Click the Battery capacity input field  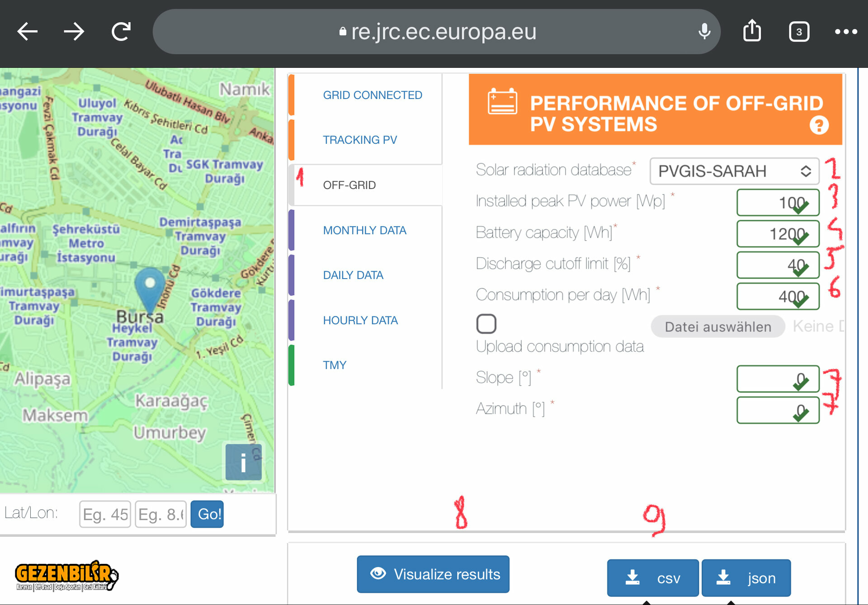pos(778,234)
